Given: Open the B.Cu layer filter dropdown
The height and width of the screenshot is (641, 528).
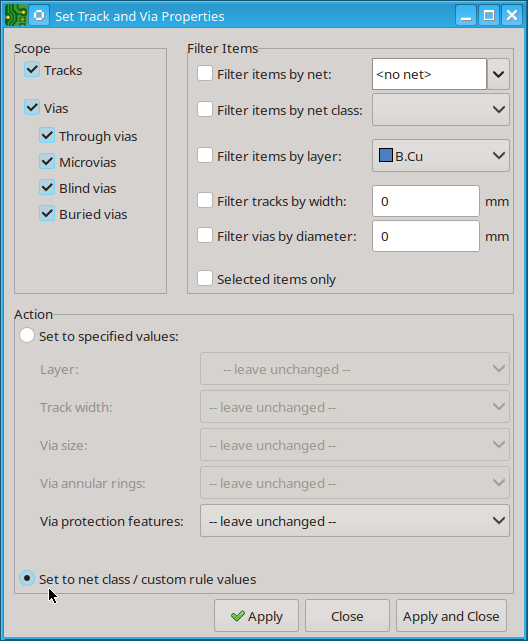Looking at the screenshot, I should (441, 155).
